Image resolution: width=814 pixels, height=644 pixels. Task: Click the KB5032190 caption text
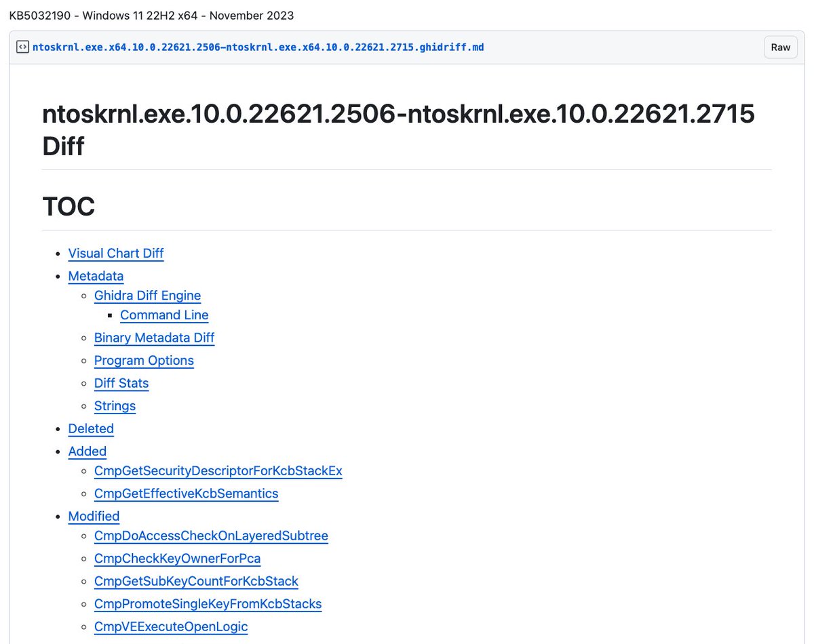coord(151,15)
